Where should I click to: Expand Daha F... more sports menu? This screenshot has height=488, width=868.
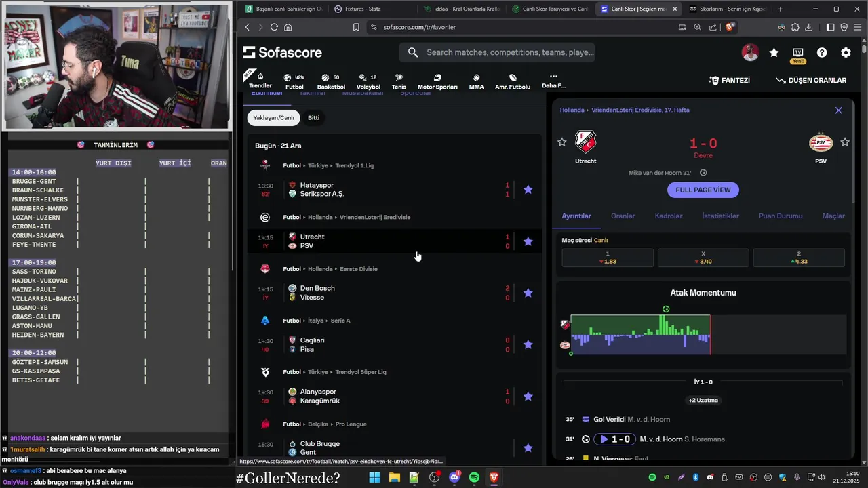click(x=553, y=81)
